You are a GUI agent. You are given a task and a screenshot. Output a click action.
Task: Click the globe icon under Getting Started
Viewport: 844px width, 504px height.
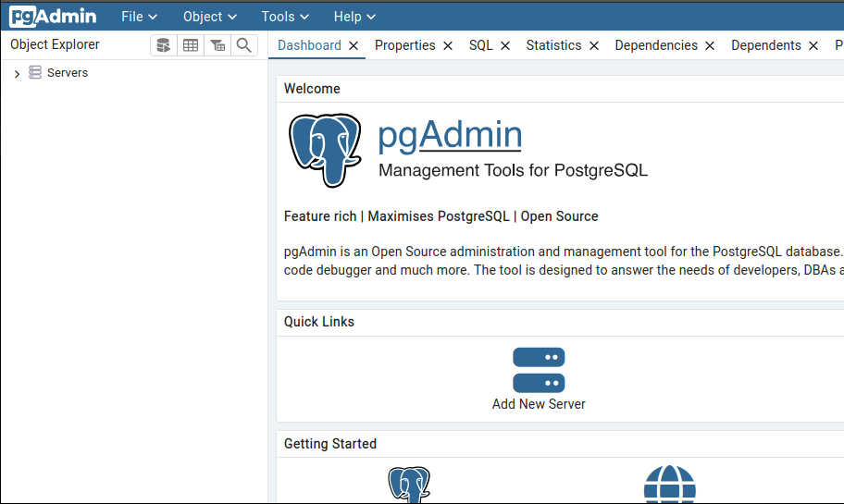tap(669, 486)
